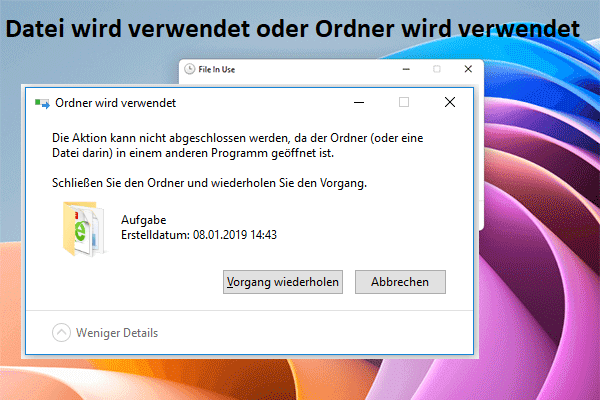600x400 pixels.
Task: Click the Schließen Sie den Ordner message
Action: (209, 183)
